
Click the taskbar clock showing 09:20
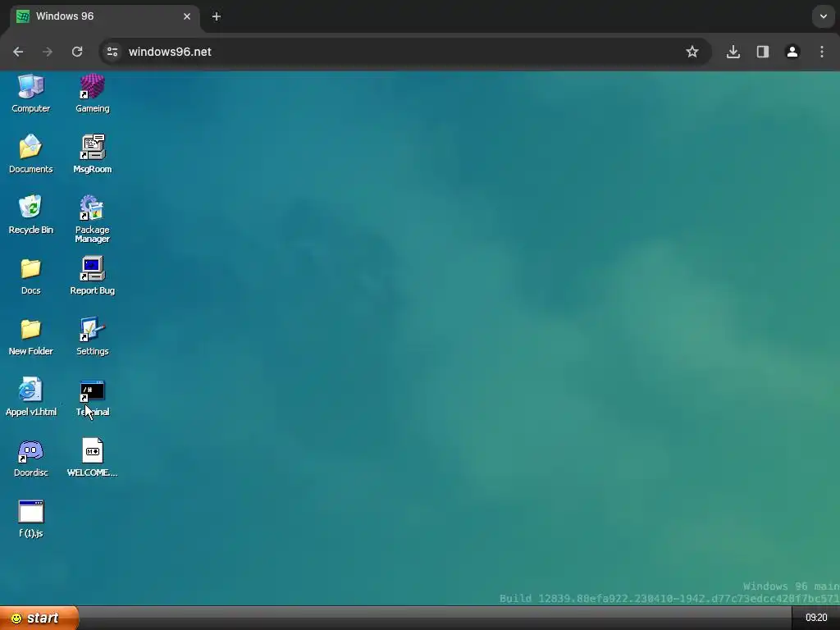tap(816, 618)
